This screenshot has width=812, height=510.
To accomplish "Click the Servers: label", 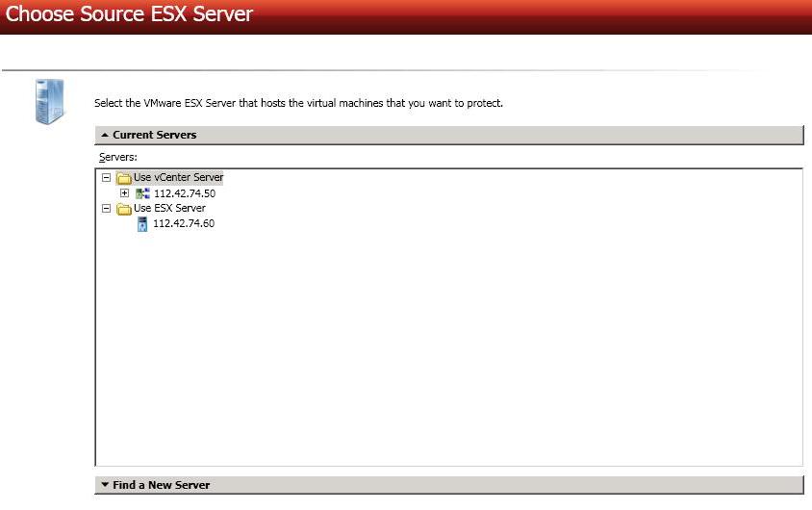I will (118, 157).
